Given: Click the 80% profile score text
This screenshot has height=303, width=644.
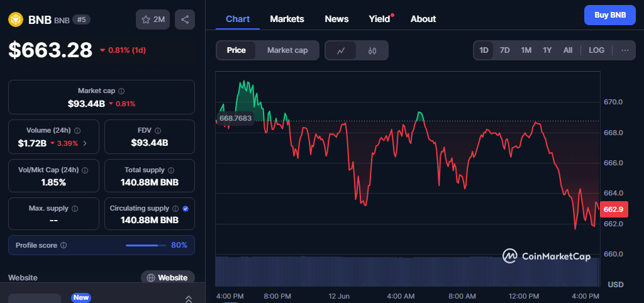Looking at the screenshot, I should click(179, 246).
